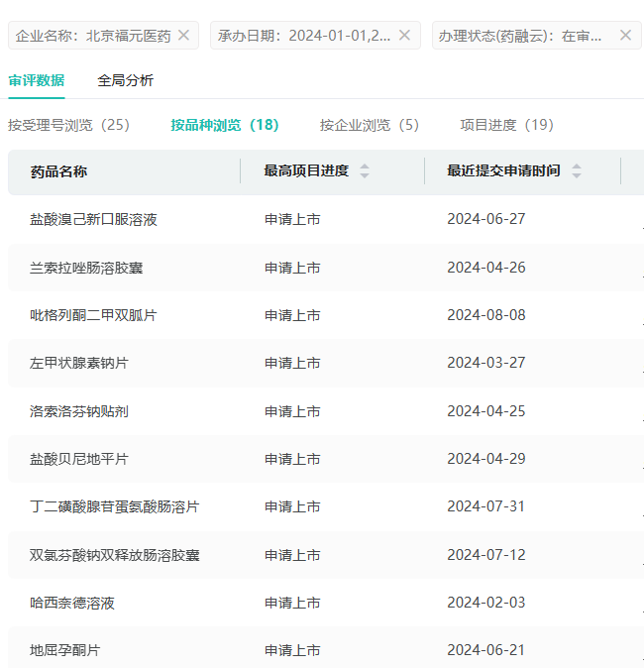Click 申请上市 in 左甲状腺素钠片 row
Image resolution: width=644 pixels, height=668 pixels.
tap(292, 363)
